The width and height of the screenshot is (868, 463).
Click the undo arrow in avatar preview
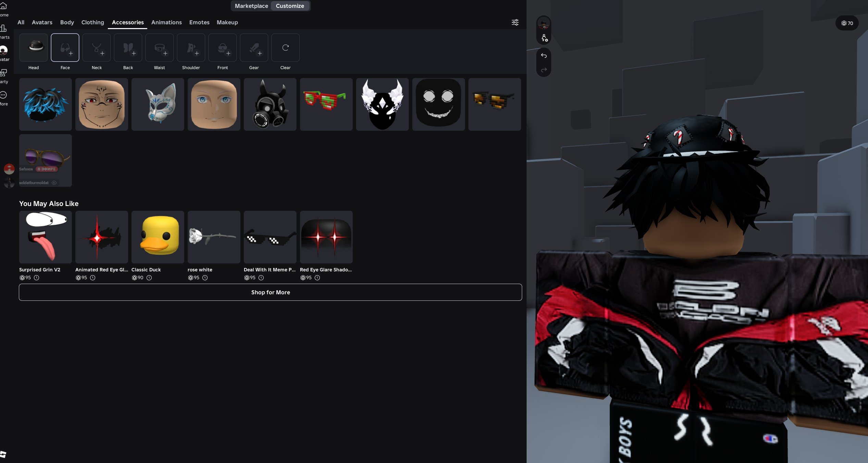point(544,55)
